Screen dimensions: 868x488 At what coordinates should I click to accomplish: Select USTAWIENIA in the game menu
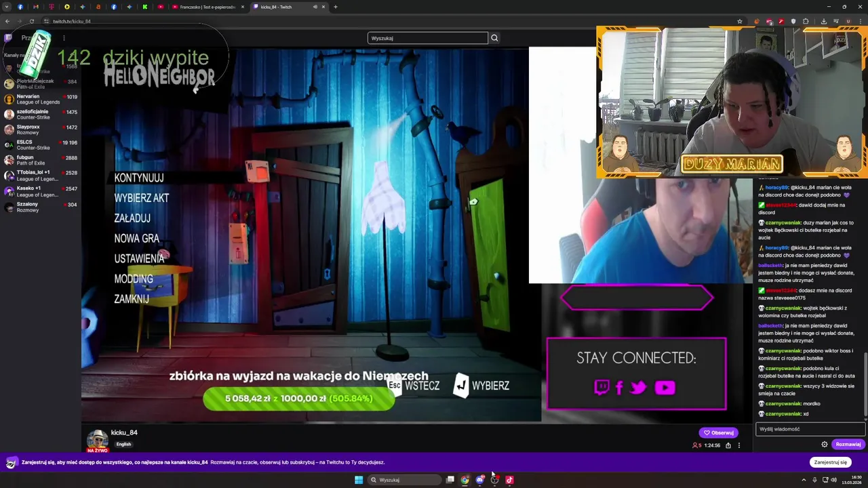139,258
